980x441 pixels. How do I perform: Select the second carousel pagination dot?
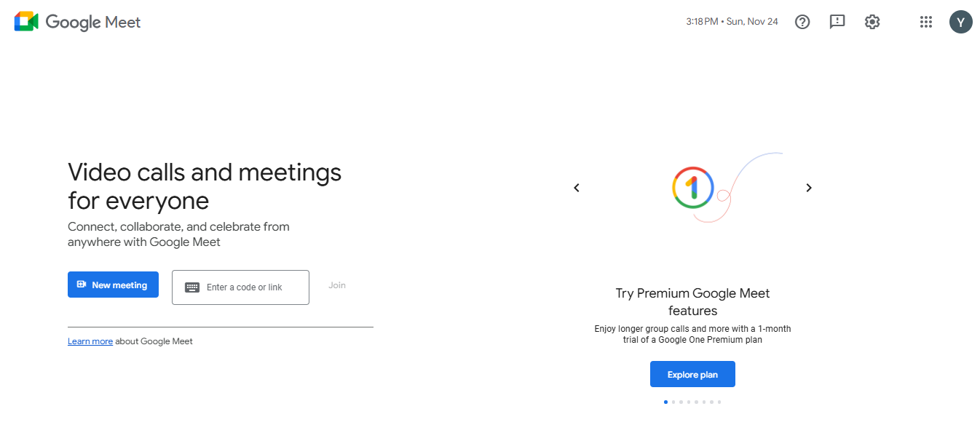point(673,402)
